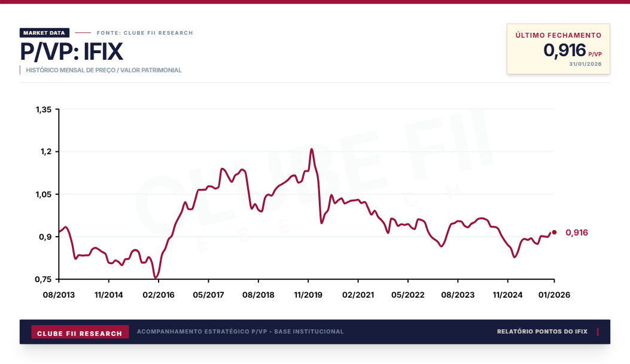The image size is (630, 364).
Task: Open the Último Fechamento card
Action: coord(558,49)
